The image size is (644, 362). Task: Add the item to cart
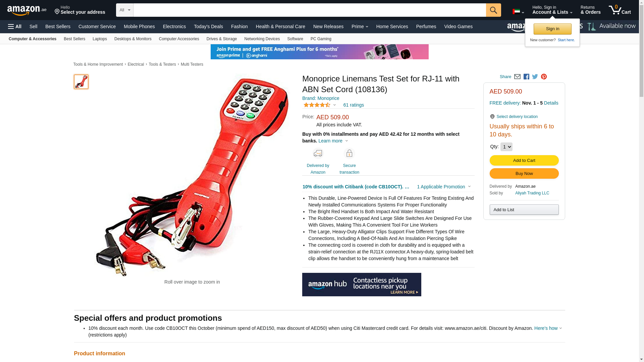[x=524, y=161]
